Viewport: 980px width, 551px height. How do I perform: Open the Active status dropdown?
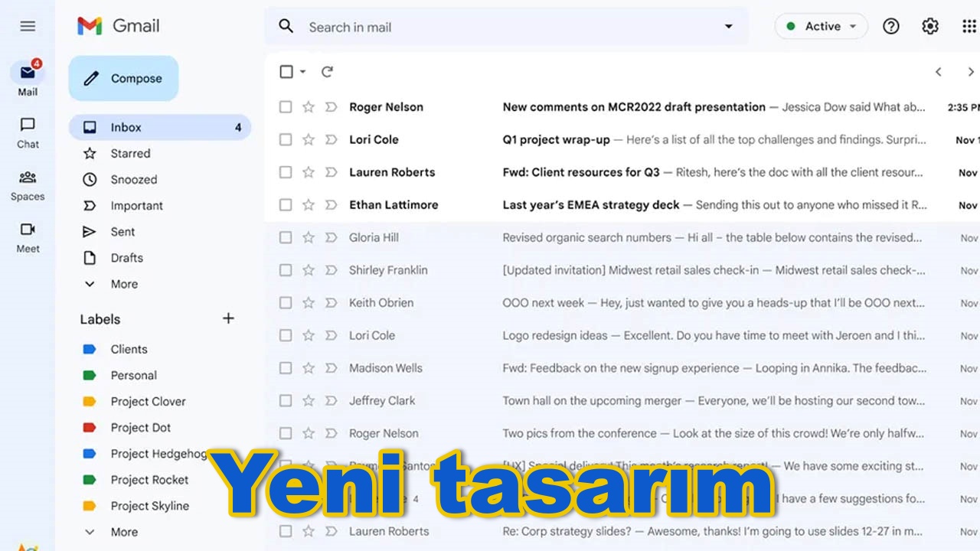tap(822, 27)
